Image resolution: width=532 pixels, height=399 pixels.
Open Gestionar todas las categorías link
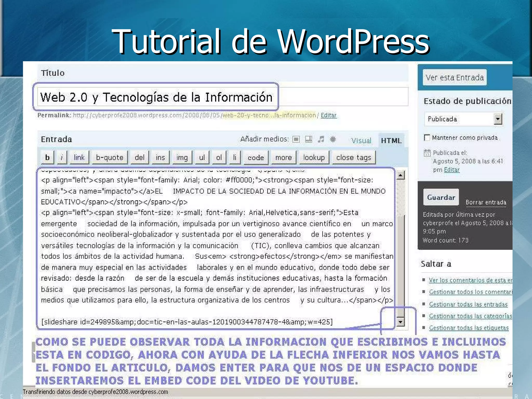470,316
